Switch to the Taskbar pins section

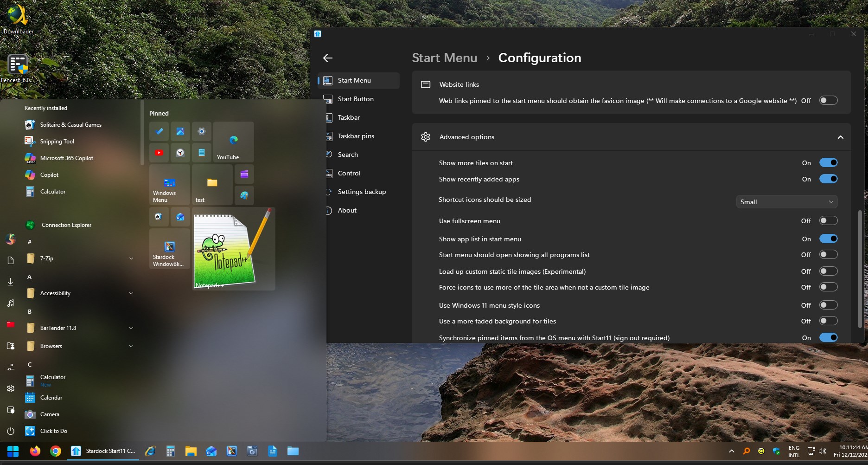click(x=356, y=136)
